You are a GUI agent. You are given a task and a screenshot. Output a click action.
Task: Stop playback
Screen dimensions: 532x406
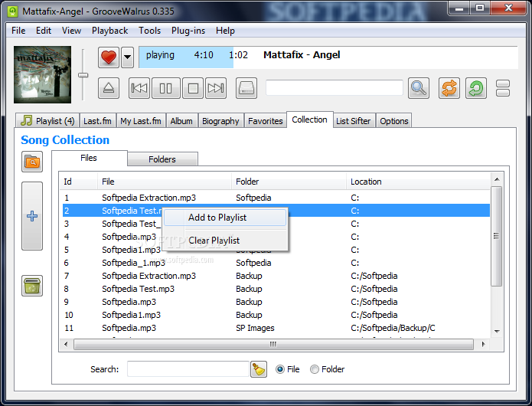coord(193,88)
